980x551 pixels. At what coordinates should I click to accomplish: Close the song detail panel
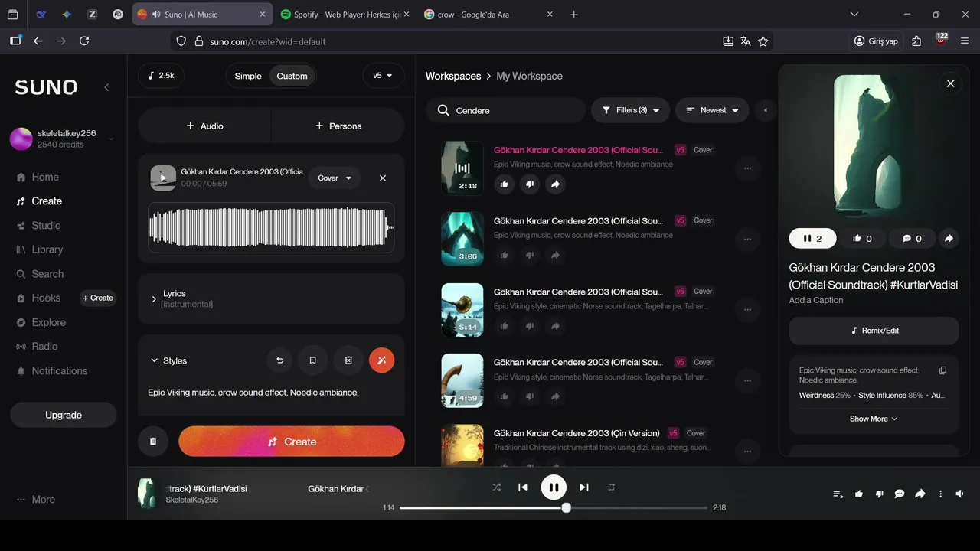[x=950, y=83]
